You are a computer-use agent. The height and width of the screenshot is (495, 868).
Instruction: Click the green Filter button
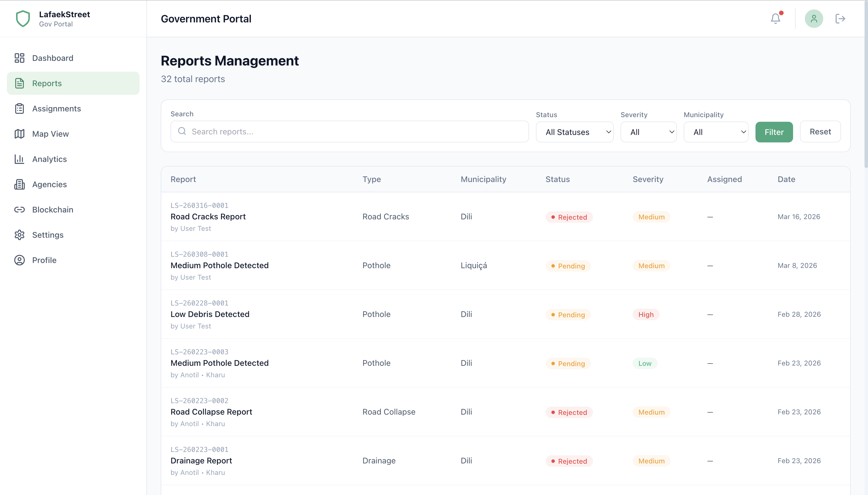[774, 132]
